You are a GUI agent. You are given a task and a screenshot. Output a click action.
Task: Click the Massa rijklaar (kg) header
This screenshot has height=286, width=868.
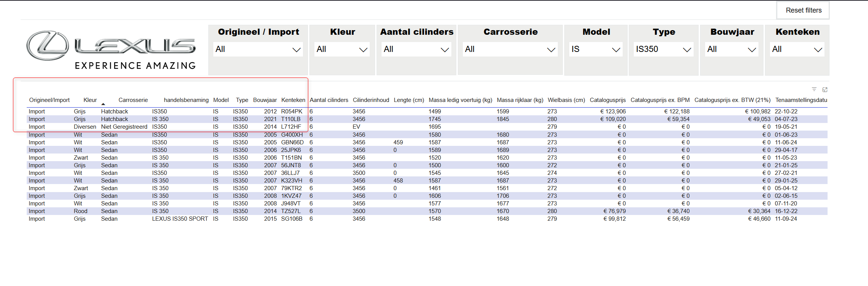click(x=520, y=100)
